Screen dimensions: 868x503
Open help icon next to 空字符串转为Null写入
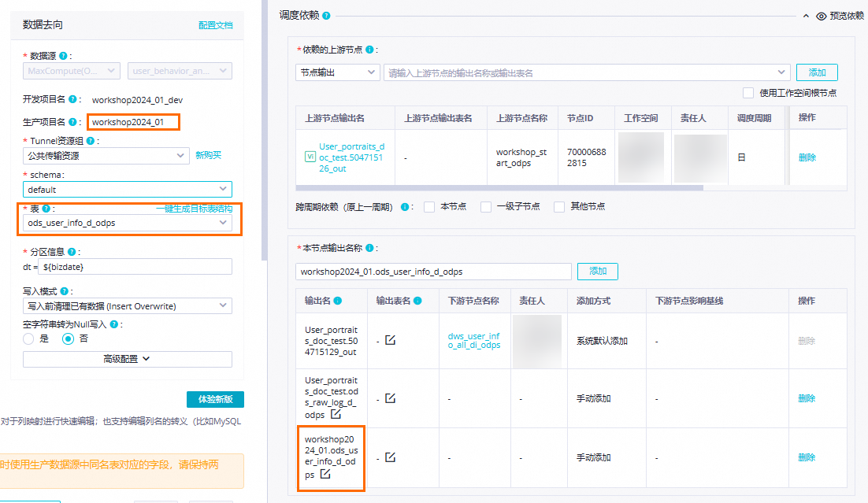point(114,324)
